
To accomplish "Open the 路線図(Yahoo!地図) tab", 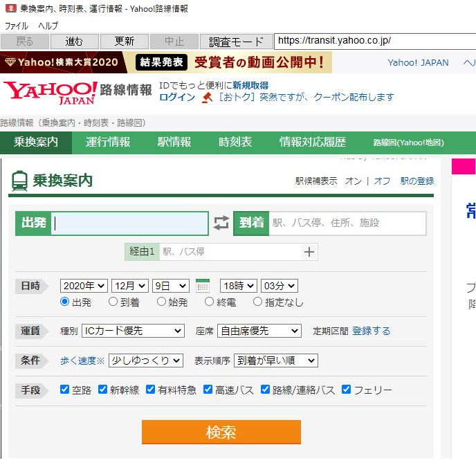I will click(x=409, y=143).
